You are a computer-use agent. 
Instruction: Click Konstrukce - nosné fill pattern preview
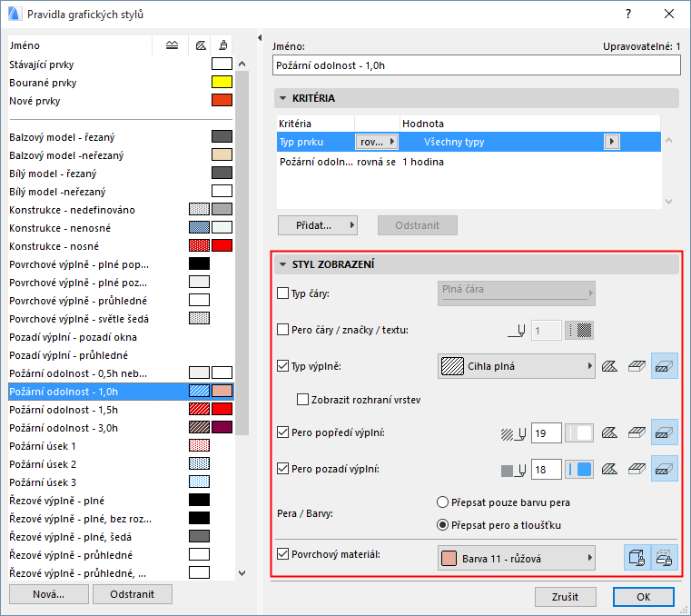[x=199, y=245]
